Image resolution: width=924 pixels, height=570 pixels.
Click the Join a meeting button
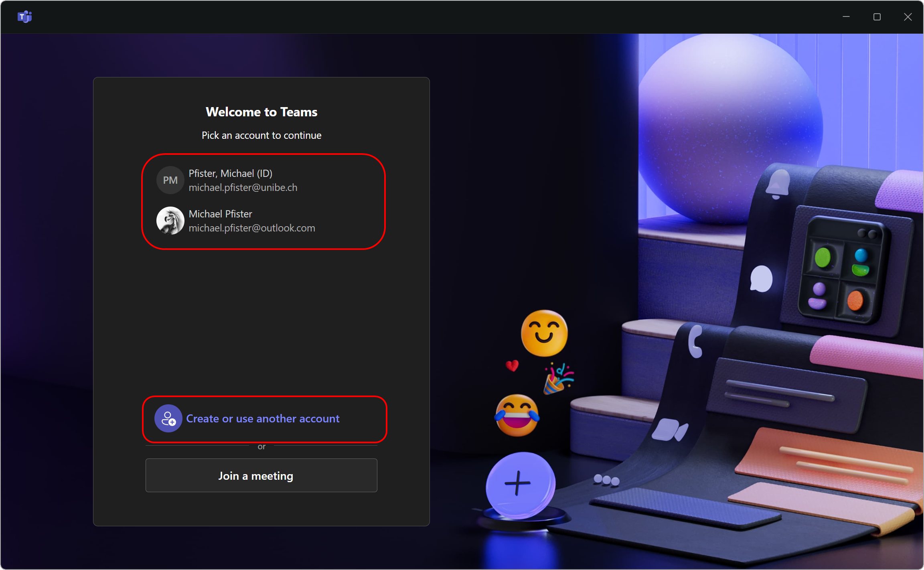tap(261, 475)
